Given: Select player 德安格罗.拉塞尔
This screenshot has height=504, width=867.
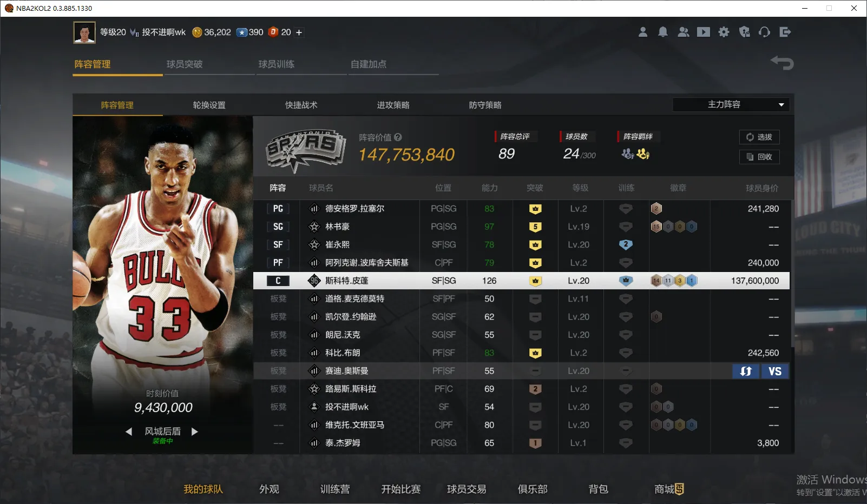Looking at the screenshot, I should (354, 209).
